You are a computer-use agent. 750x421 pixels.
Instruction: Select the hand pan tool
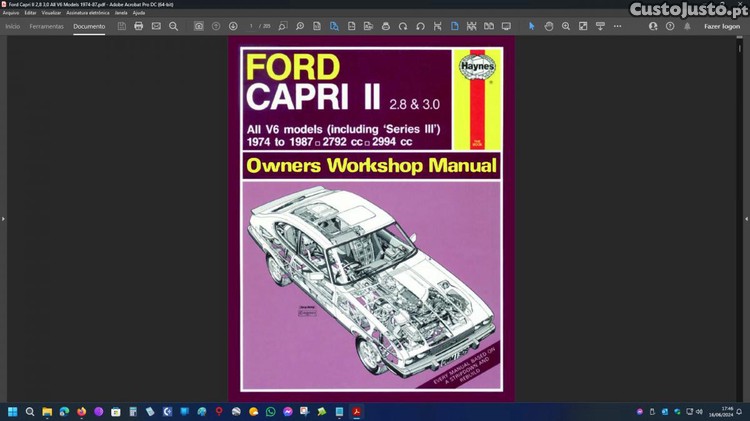[x=549, y=26]
